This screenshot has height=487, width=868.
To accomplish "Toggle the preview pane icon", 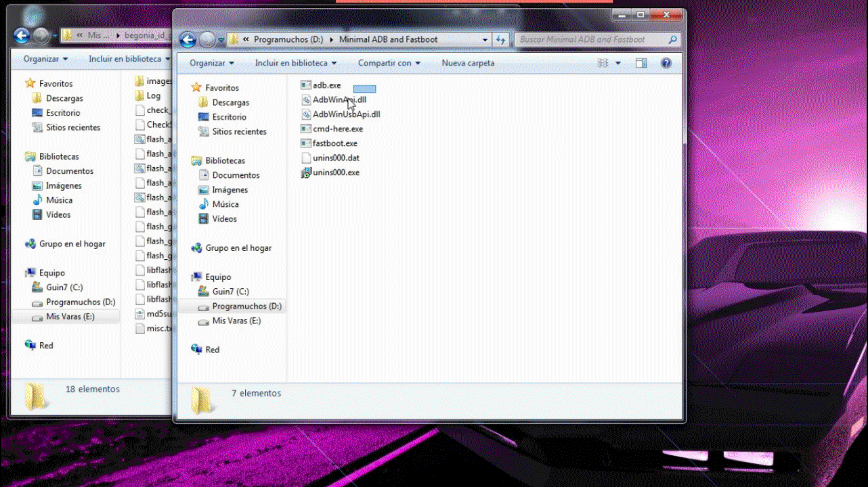I will (x=641, y=63).
